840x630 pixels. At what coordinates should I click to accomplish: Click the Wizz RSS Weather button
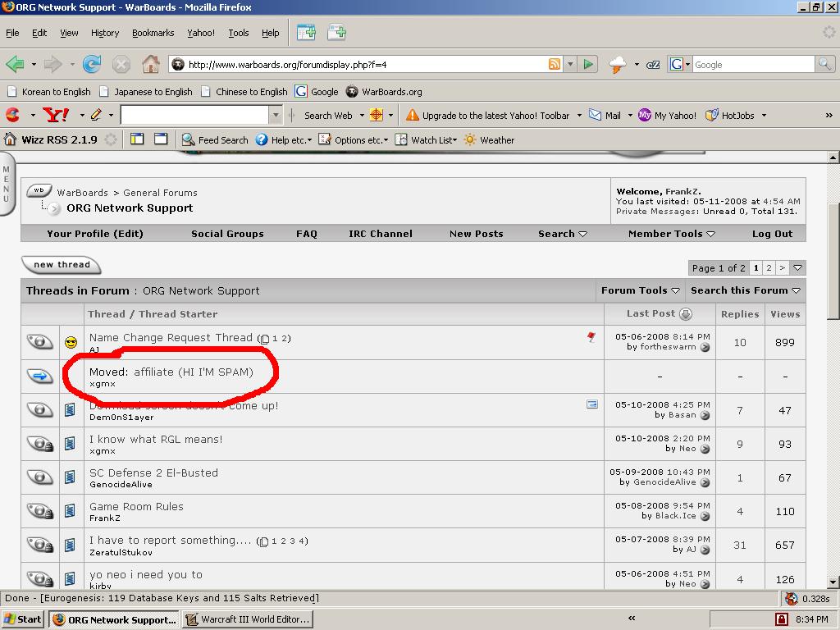pyautogui.click(x=489, y=139)
